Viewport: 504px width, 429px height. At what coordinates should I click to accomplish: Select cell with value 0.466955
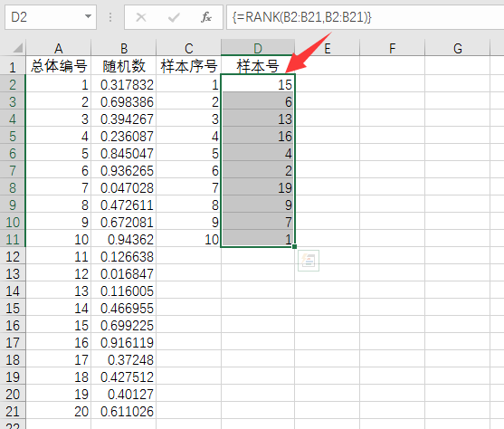tap(124, 308)
